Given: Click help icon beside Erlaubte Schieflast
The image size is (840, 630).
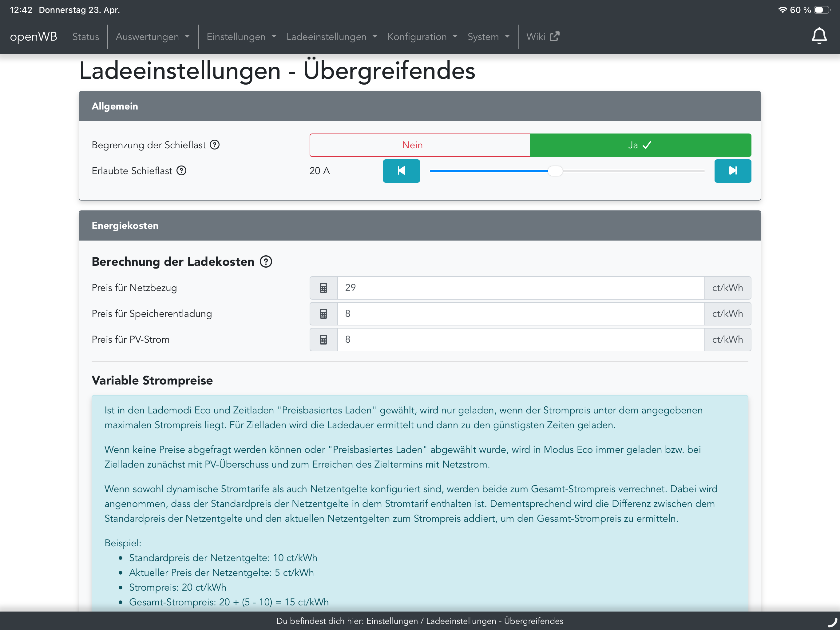Looking at the screenshot, I should [181, 171].
